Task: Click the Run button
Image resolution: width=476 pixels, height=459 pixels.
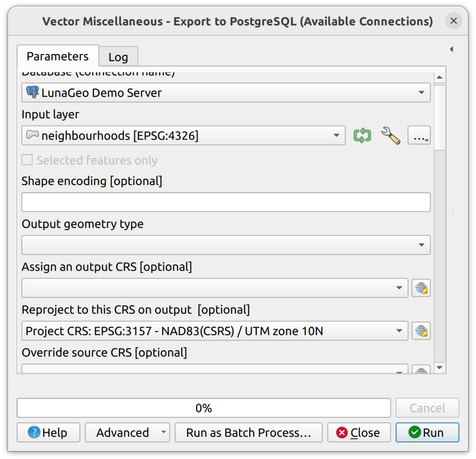Action: click(427, 433)
